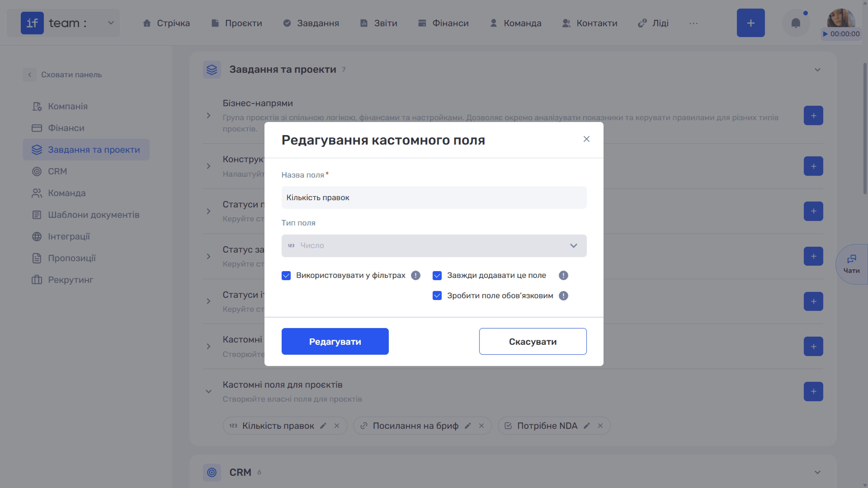Open the Фінанси top menu item
The image size is (868, 488).
click(x=443, y=23)
